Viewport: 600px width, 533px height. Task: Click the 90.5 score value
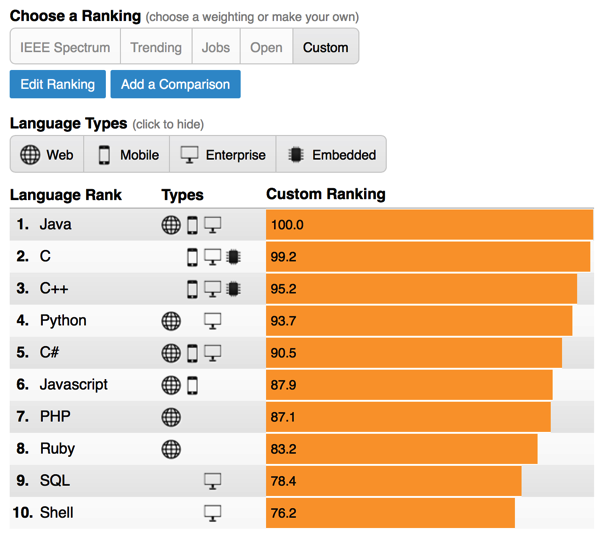[x=284, y=353]
